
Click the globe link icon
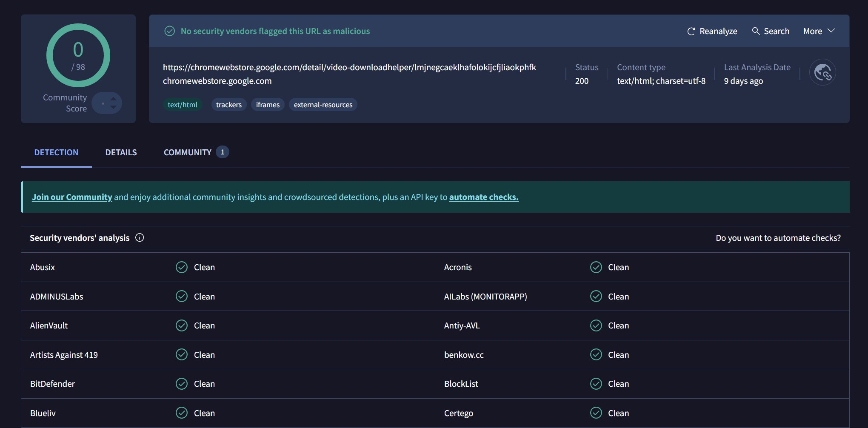point(822,72)
